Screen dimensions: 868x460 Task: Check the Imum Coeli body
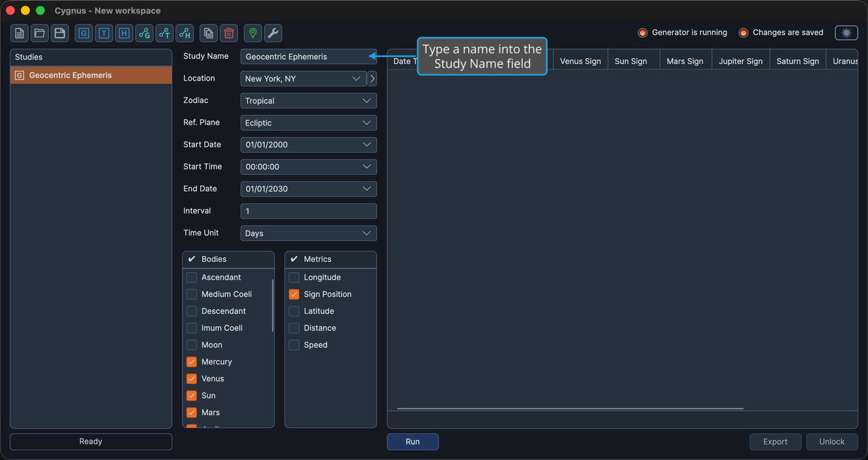point(192,328)
